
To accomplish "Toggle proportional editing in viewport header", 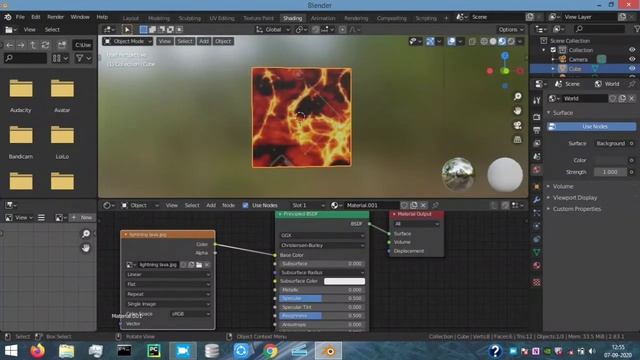I will 342,29.
